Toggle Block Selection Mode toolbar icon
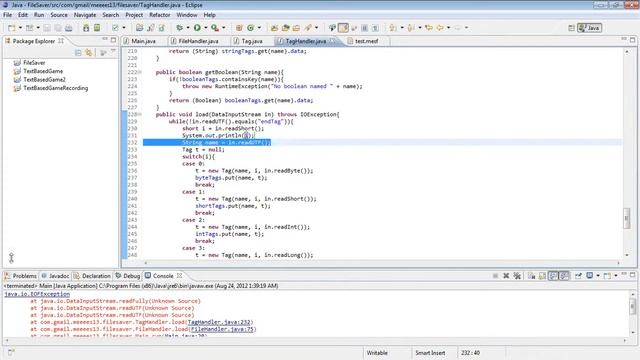Screen dimensions: 640x360 click(364, 28)
